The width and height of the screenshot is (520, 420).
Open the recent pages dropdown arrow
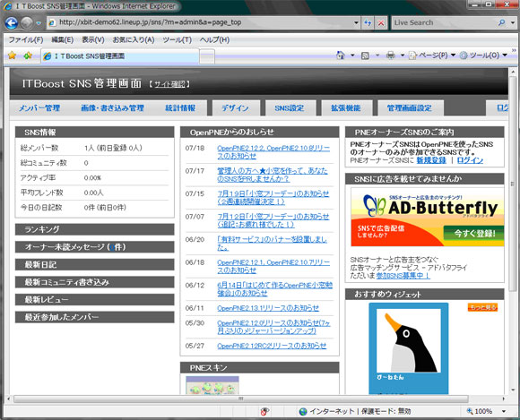39,23
